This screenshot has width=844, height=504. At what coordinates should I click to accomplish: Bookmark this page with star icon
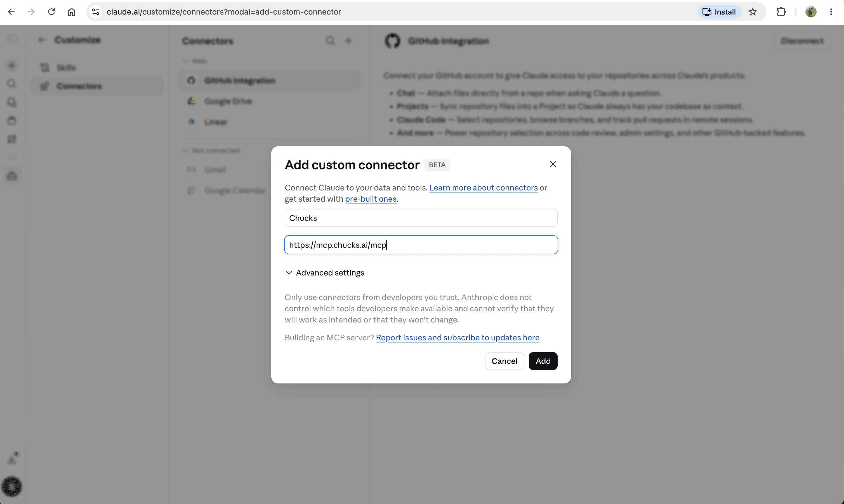pos(753,12)
